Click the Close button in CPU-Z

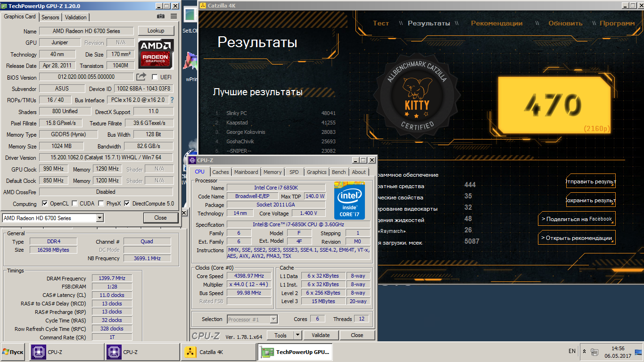[357, 335]
